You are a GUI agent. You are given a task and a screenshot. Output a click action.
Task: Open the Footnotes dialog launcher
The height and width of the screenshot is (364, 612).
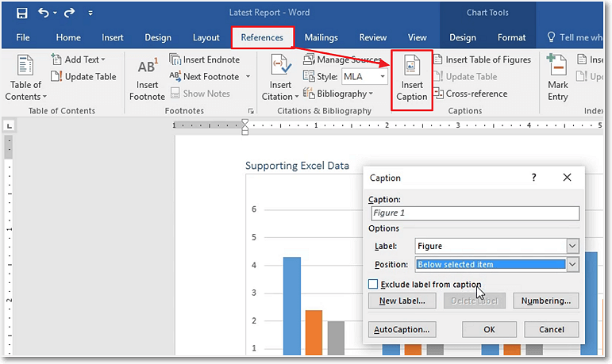(251, 111)
